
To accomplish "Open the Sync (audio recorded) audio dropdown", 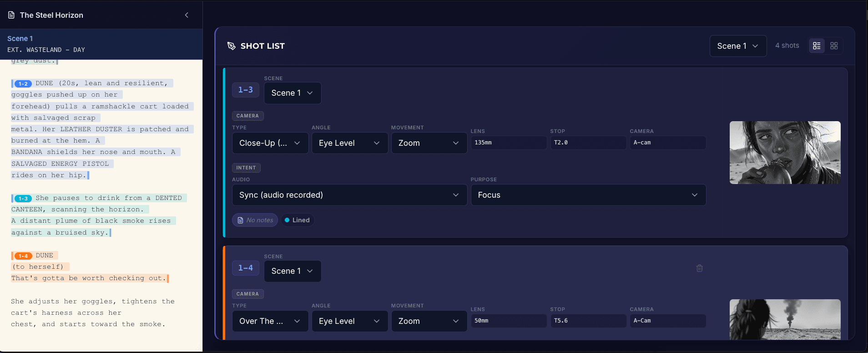I will click(x=349, y=195).
